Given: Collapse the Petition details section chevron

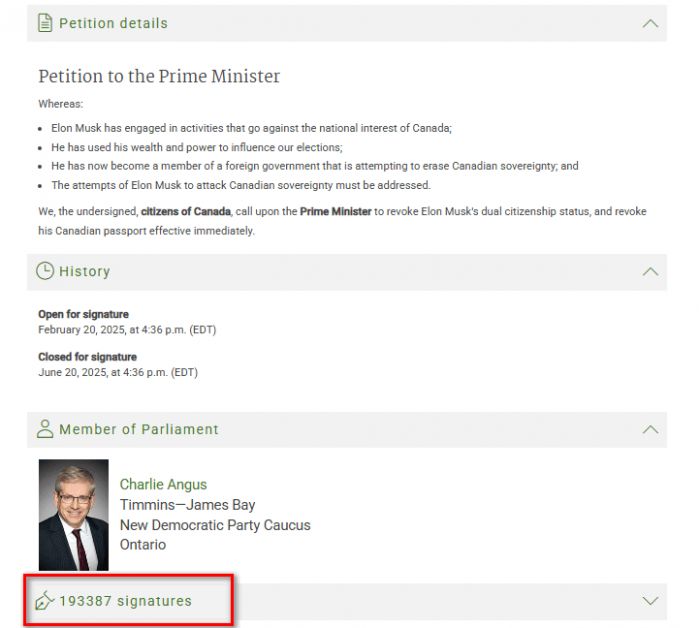Looking at the screenshot, I should pyautogui.click(x=650, y=23).
